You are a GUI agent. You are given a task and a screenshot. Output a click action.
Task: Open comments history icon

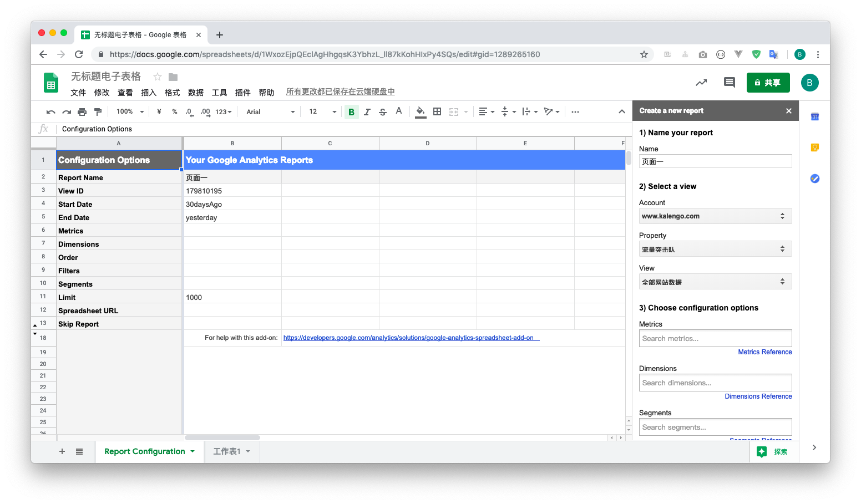tap(730, 83)
